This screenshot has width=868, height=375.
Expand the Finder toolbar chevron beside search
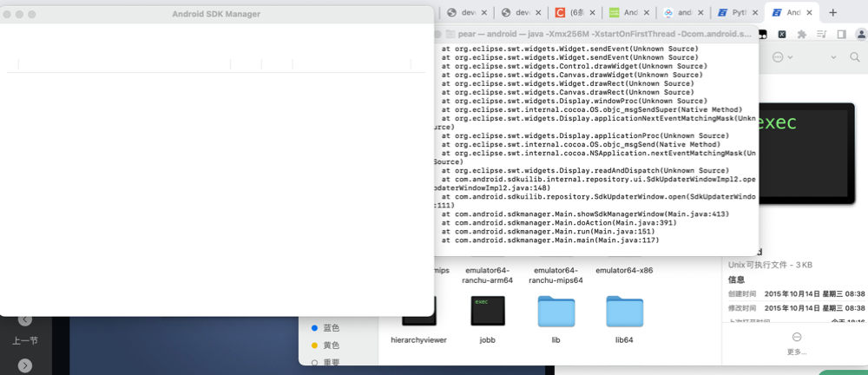[x=832, y=57]
